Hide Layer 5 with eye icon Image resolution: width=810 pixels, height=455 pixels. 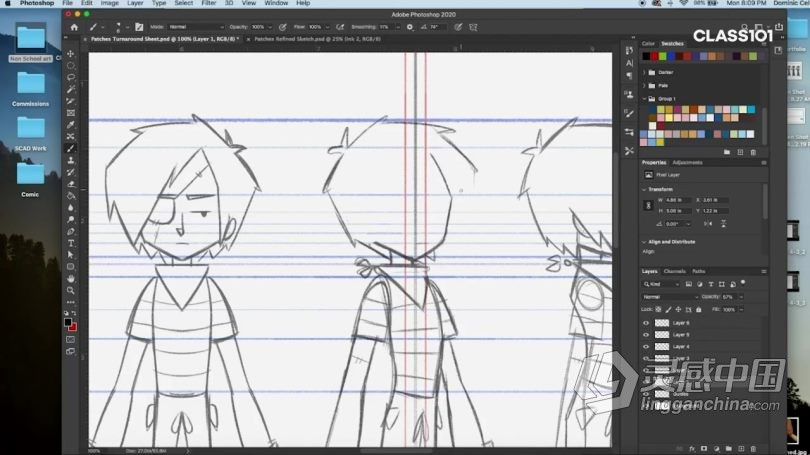click(x=646, y=335)
